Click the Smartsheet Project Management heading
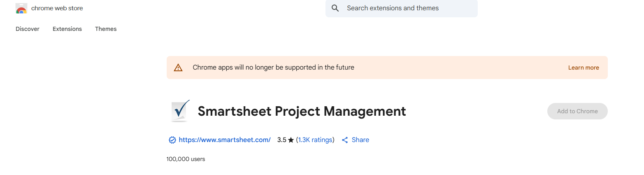The height and width of the screenshot is (175, 644). click(x=302, y=111)
